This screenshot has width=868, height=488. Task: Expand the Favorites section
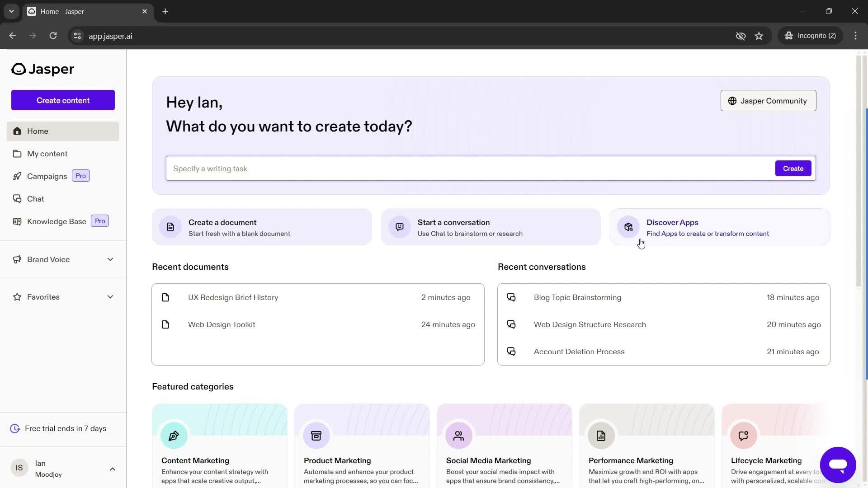click(x=110, y=297)
